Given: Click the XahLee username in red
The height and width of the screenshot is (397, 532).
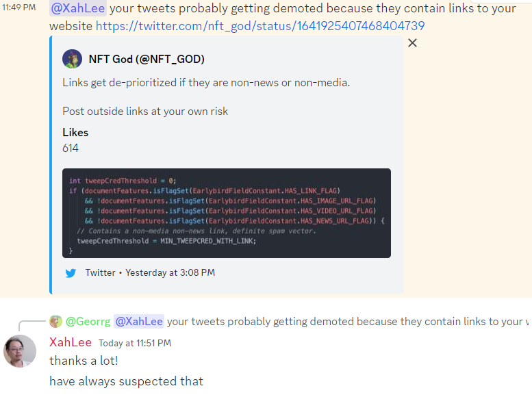Looking at the screenshot, I should click(71, 342).
